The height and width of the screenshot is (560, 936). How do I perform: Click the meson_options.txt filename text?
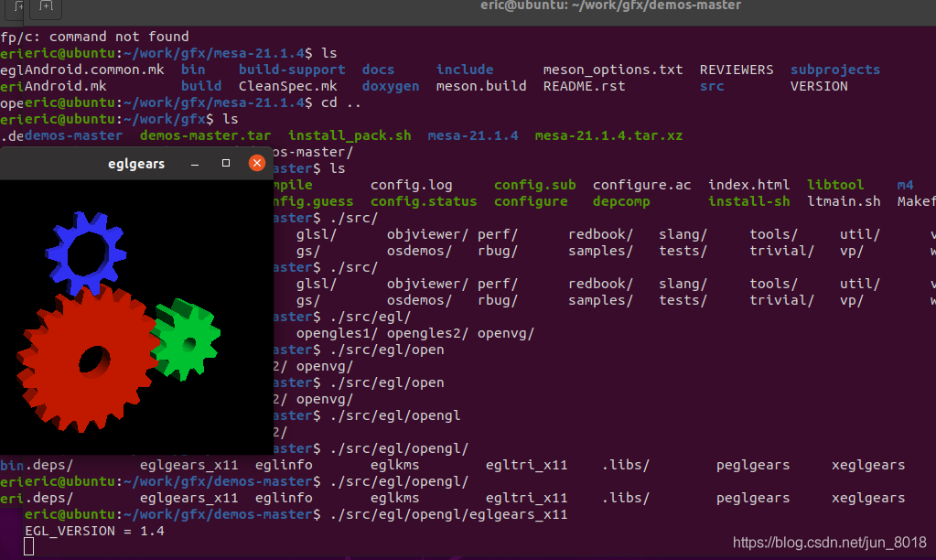click(611, 69)
